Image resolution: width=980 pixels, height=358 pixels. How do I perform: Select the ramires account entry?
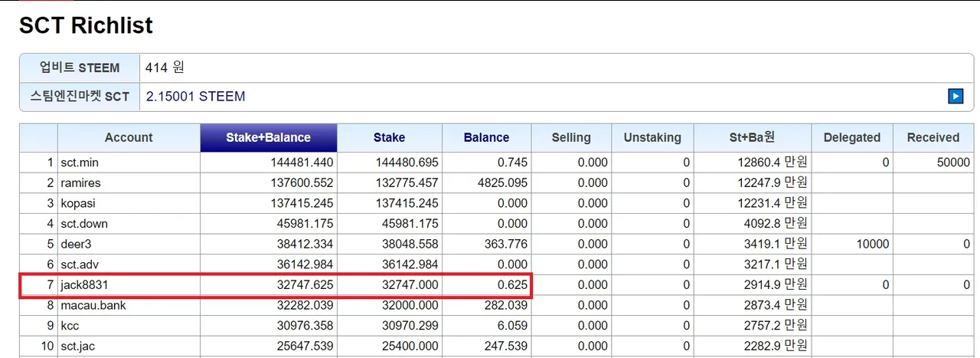(81, 183)
